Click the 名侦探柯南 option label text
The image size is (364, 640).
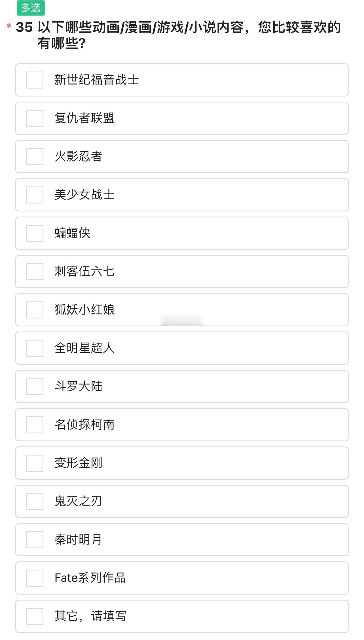84,425
